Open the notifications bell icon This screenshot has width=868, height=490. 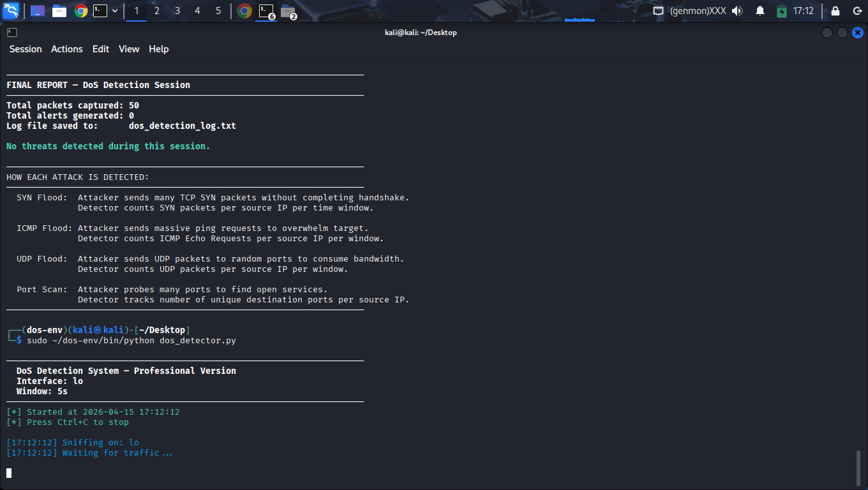(760, 11)
